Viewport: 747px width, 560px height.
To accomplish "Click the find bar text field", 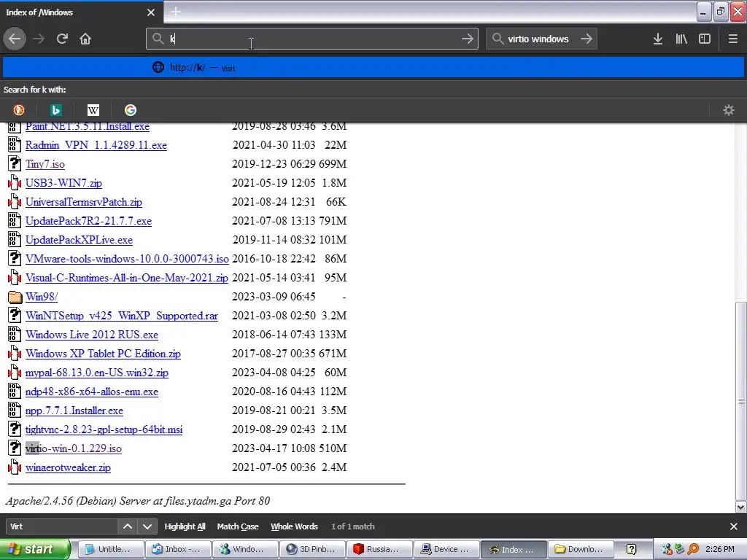I will [62, 526].
